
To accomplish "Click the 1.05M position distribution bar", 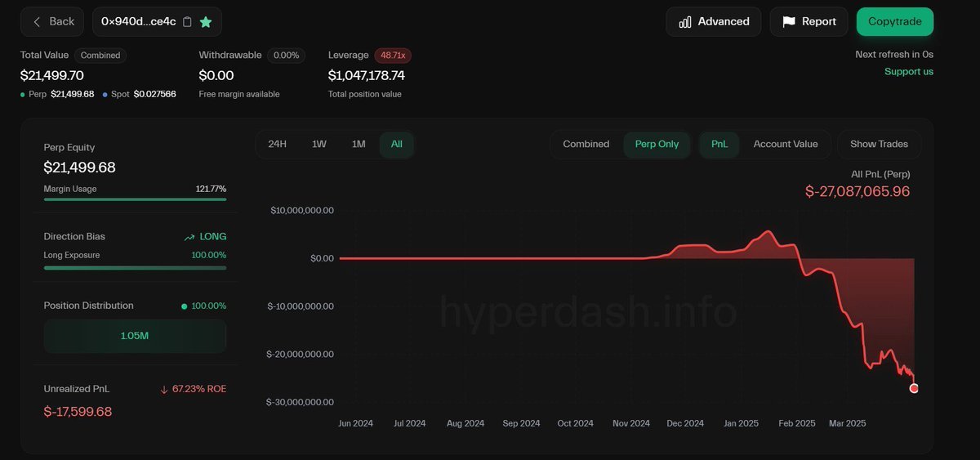I will tap(135, 336).
